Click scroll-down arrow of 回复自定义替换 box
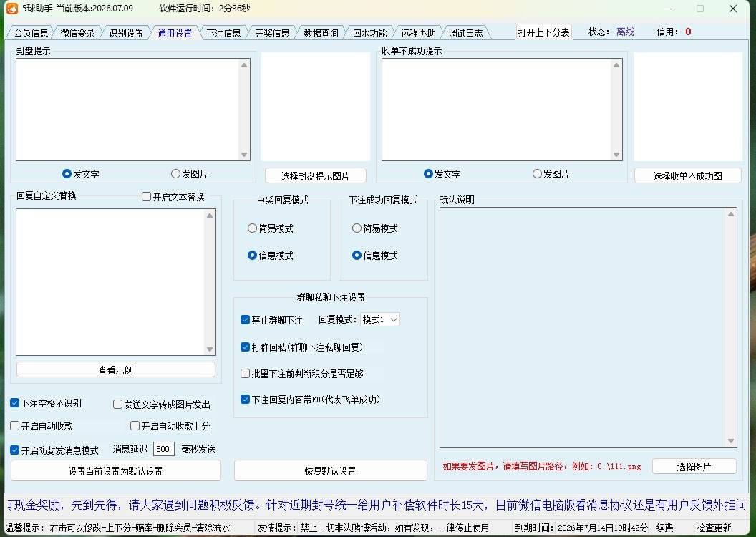This screenshot has width=756, height=537. (210, 349)
